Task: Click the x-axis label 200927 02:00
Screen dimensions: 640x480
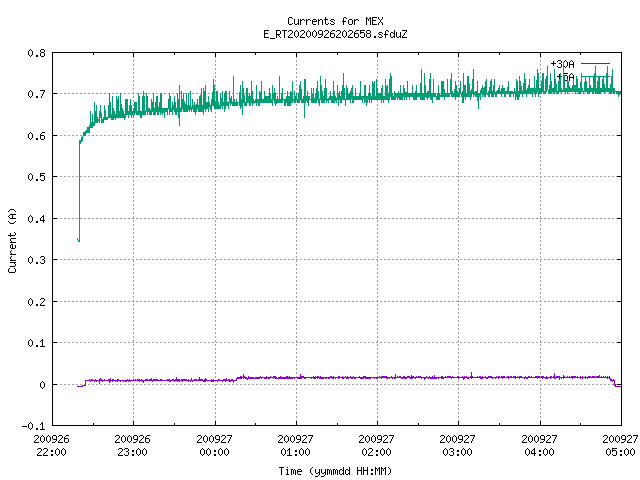Action: click(x=376, y=446)
